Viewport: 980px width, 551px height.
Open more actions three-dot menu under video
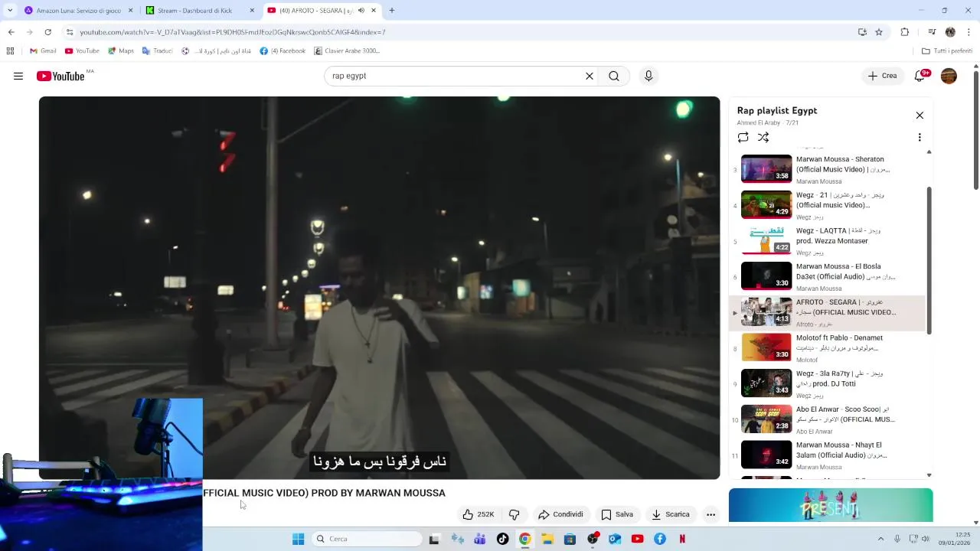pyautogui.click(x=710, y=514)
